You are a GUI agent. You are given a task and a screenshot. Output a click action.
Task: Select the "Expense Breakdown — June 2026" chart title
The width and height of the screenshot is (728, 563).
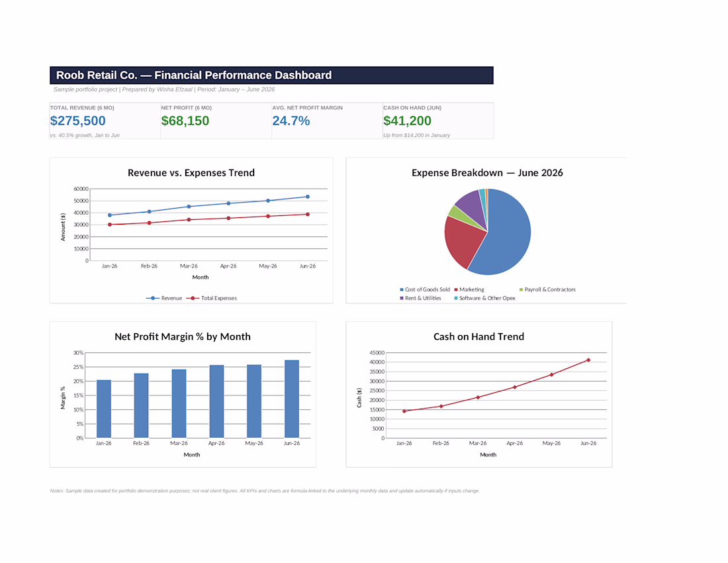pos(487,173)
